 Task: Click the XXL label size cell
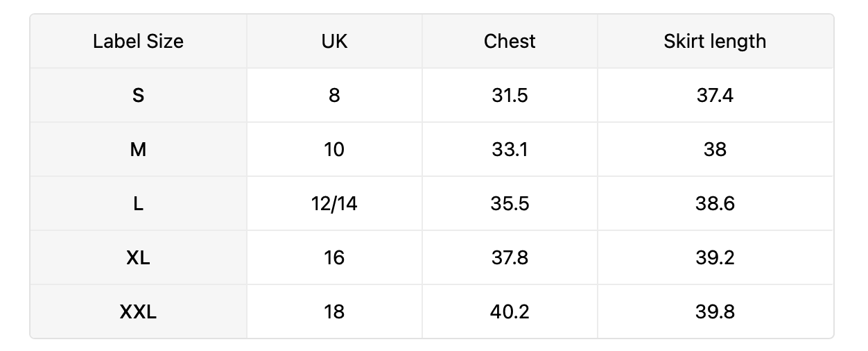[x=138, y=311]
